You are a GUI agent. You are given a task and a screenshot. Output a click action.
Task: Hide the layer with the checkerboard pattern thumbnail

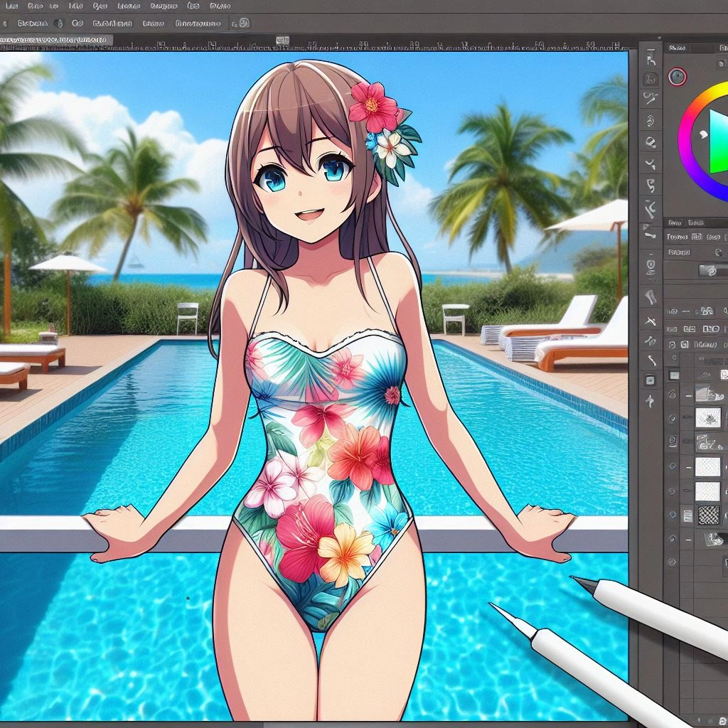point(673,515)
